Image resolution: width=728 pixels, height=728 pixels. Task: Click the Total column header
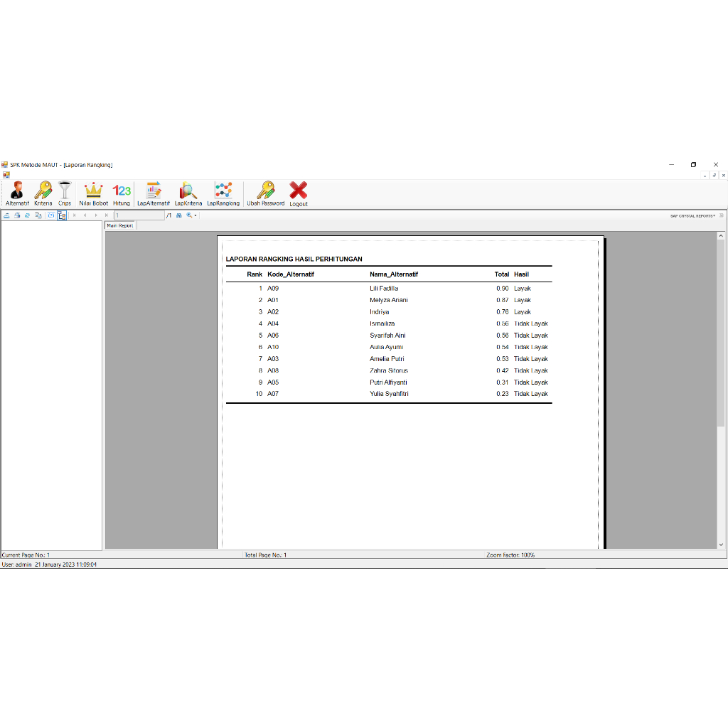501,274
